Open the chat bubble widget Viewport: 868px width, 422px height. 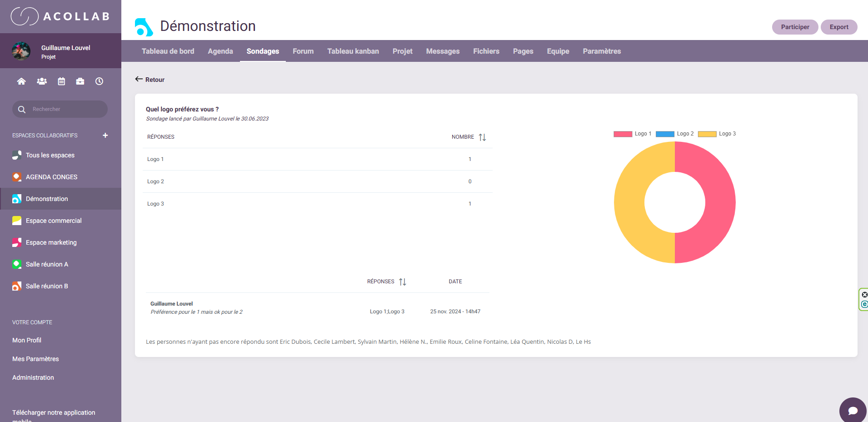click(x=853, y=410)
